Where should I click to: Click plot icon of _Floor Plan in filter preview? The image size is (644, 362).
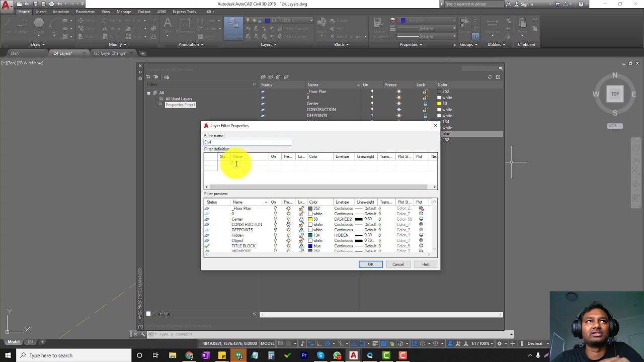coord(421,209)
